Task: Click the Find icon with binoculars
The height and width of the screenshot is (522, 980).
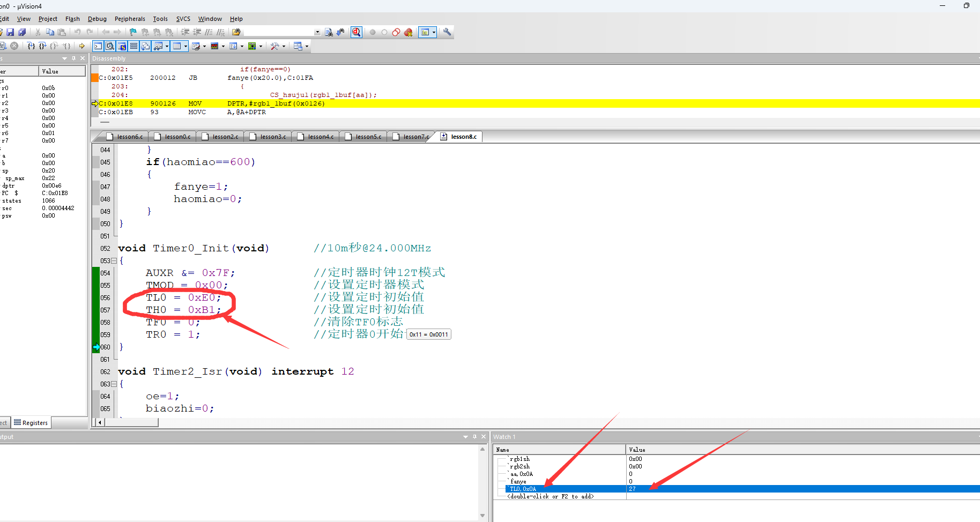Action: coord(329,32)
